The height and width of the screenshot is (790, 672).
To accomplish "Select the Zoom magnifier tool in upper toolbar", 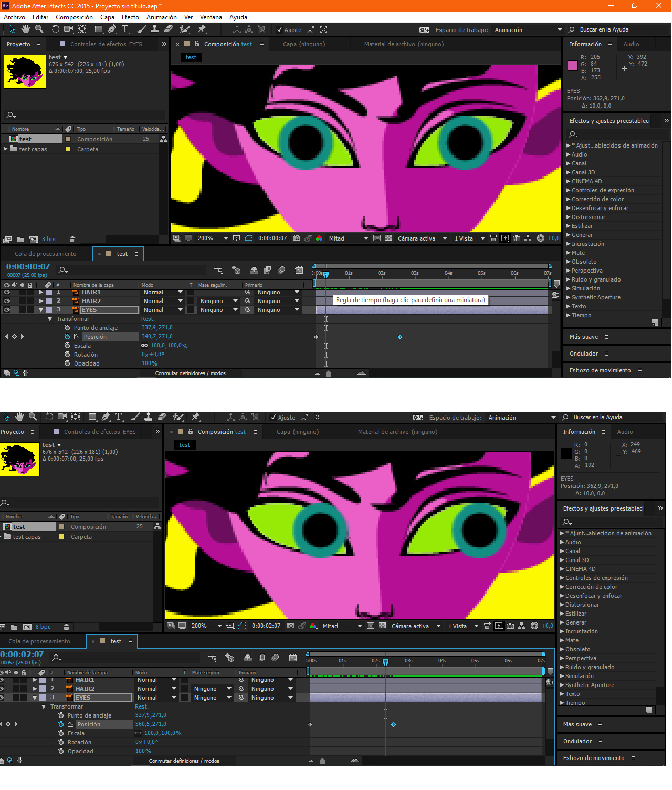I will pyautogui.click(x=39, y=29).
